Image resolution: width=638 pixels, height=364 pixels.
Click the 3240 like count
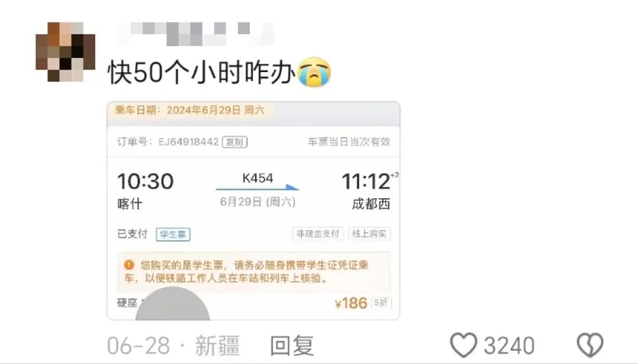[509, 346]
